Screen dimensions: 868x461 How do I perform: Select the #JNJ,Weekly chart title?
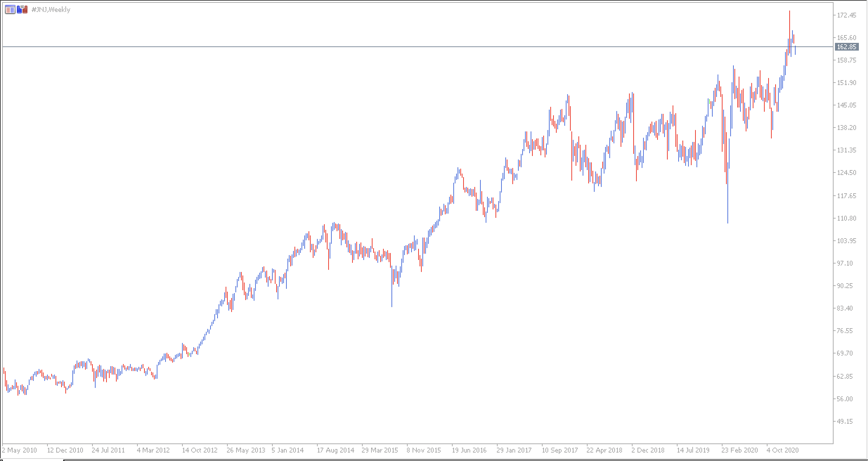[51, 9]
